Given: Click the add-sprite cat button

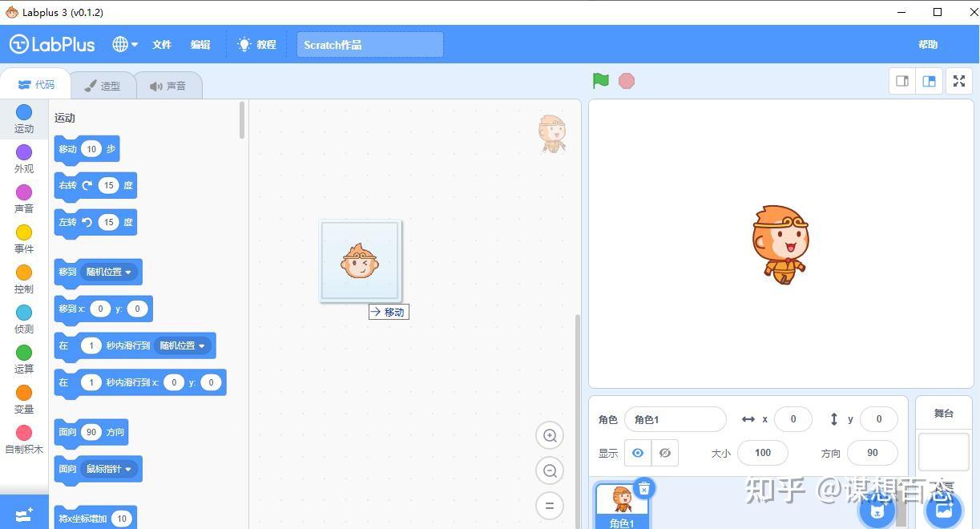Looking at the screenshot, I should tap(877, 510).
